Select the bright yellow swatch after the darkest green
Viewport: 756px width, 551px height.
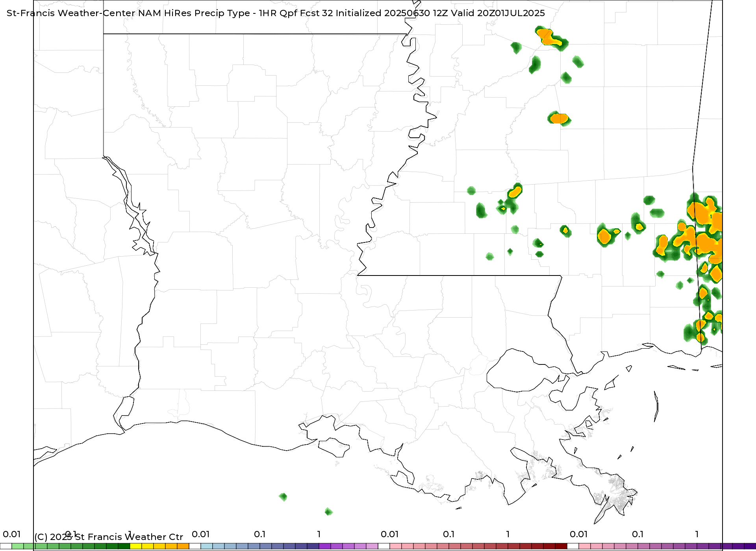click(x=136, y=546)
